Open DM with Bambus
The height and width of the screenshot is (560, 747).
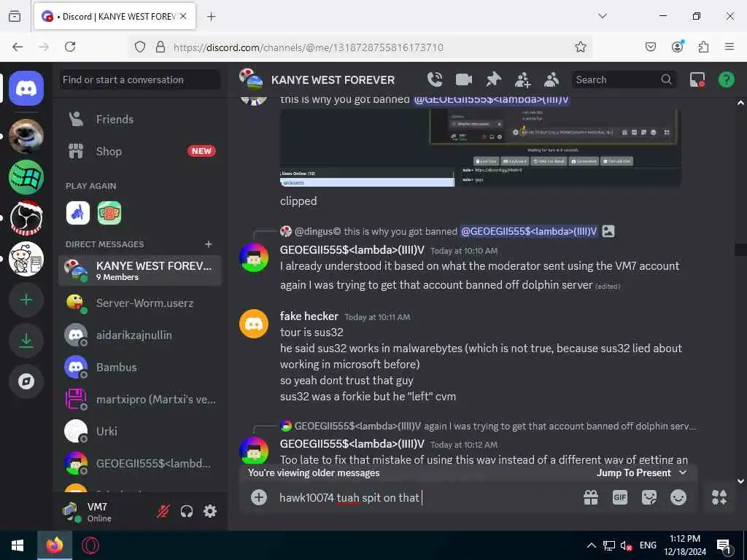tap(140, 367)
